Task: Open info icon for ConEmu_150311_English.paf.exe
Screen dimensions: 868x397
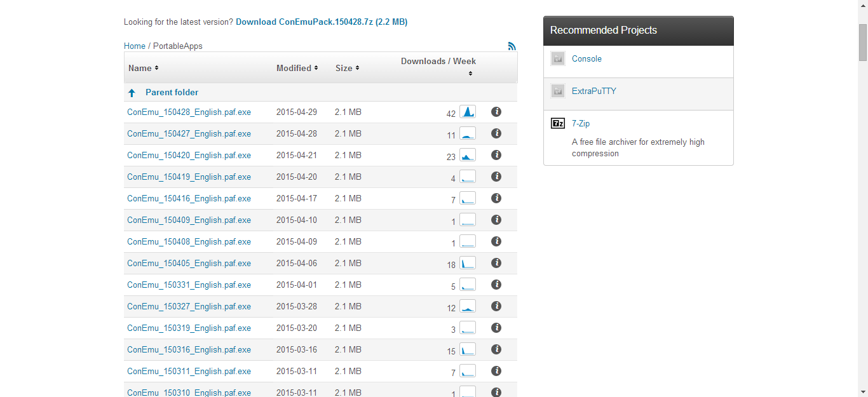Action: click(496, 371)
